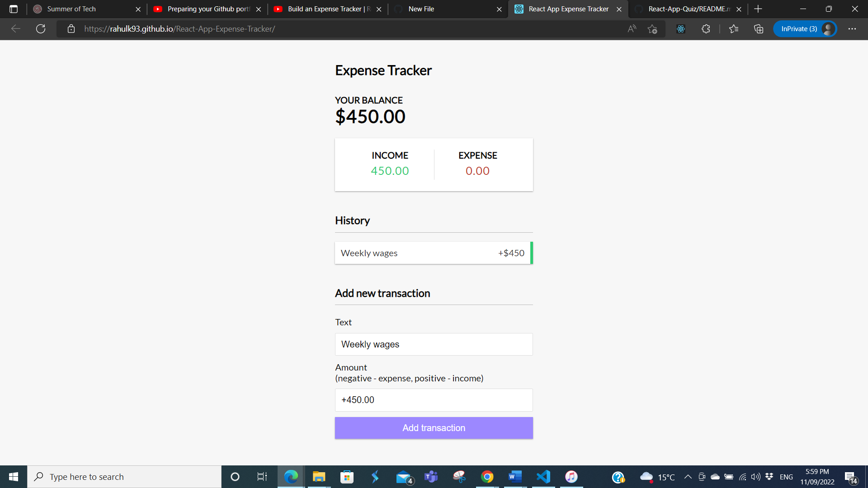
Task: Refresh the Expense Tracker page
Action: pyautogui.click(x=41, y=28)
